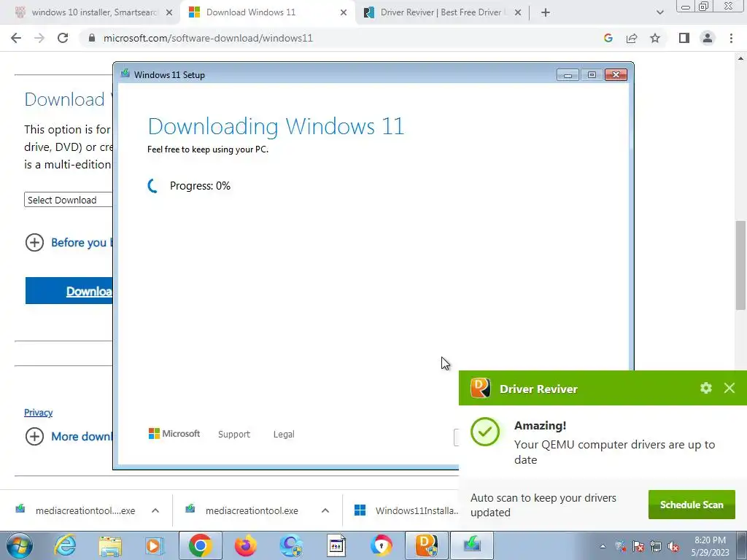
Task: Close the Download Windows 11 tab
Action: [x=344, y=12]
